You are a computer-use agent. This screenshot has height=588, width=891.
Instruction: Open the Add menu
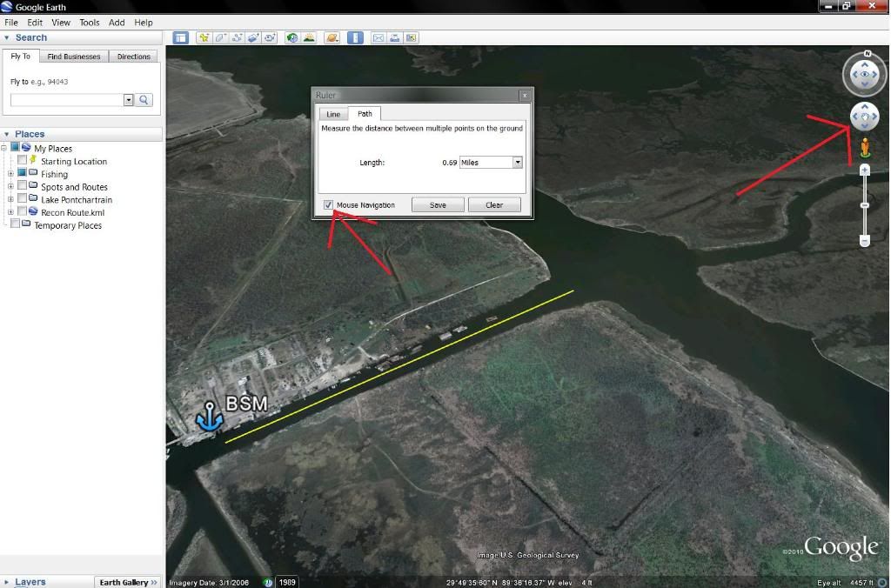[x=117, y=23]
